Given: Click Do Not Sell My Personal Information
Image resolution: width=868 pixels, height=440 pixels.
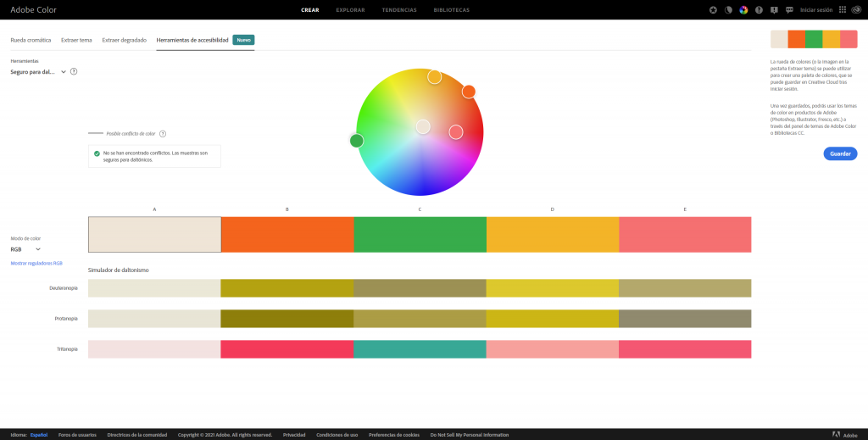Looking at the screenshot, I should tap(470, 435).
